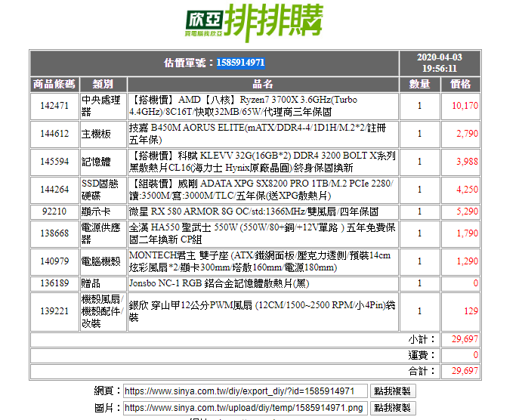Click the 圖片 URL input field
522x420 pixels.
246,408
